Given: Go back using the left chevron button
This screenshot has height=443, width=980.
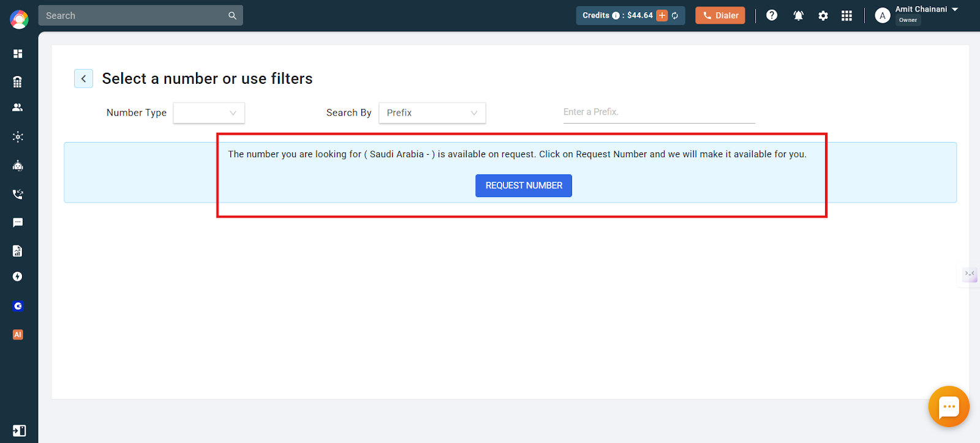Looking at the screenshot, I should coord(84,78).
